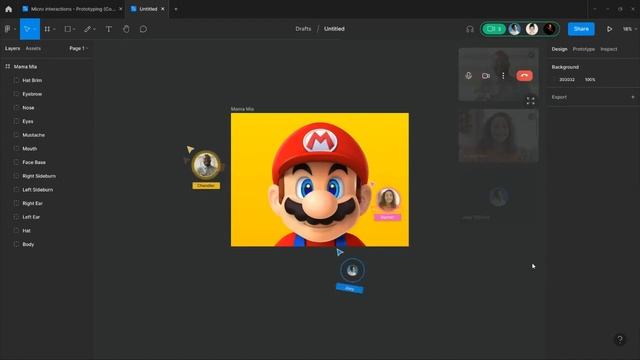Click the Background color swatch
640x360 pixels.
pyautogui.click(x=554, y=80)
